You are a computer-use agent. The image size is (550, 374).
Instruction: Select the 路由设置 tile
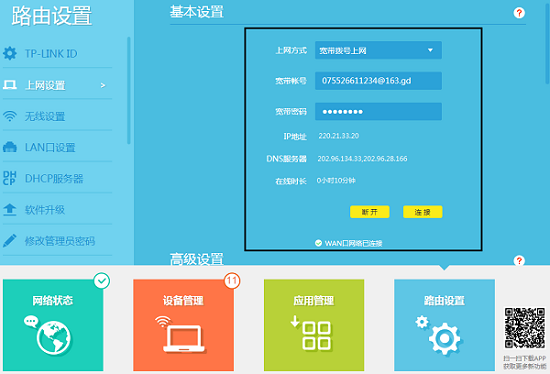coord(444,325)
